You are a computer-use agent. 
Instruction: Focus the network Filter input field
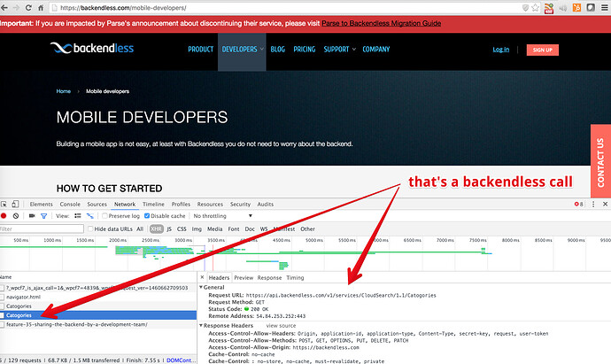tap(42, 228)
